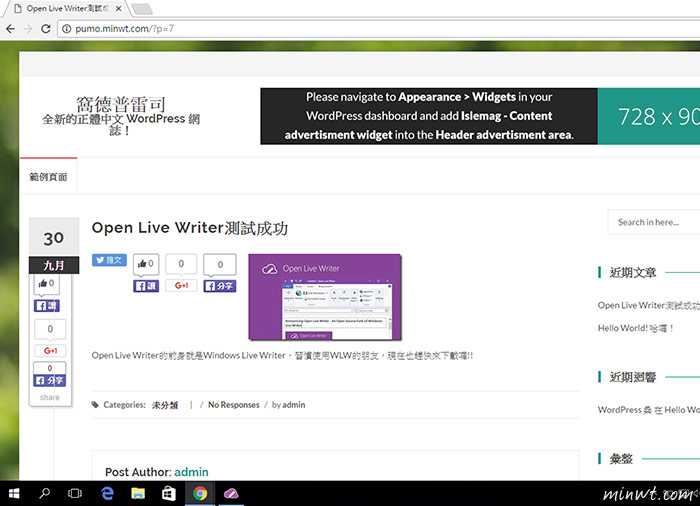Click the top Facebook 讚 button
This screenshot has height=506, width=700.
click(146, 286)
